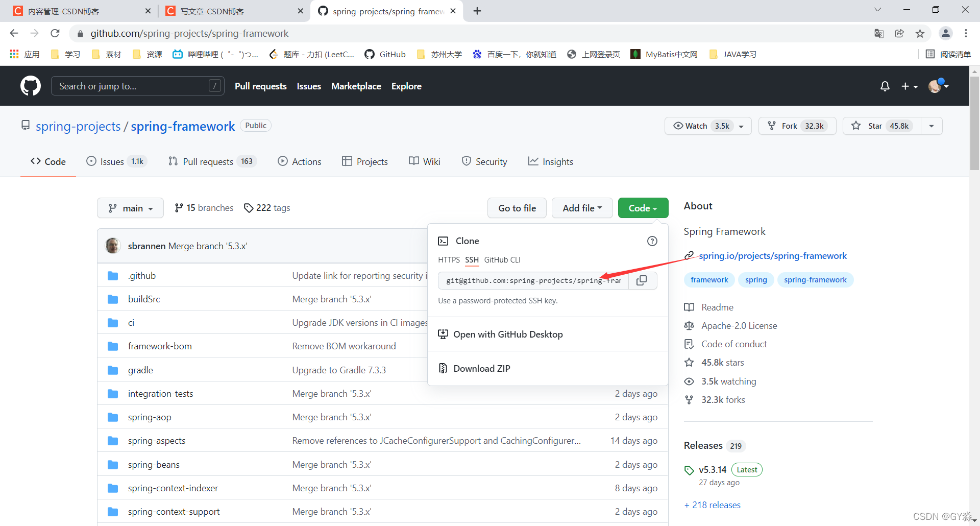Open the notifications bell
The width and height of the screenshot is (980, 526).
(885, 86)
